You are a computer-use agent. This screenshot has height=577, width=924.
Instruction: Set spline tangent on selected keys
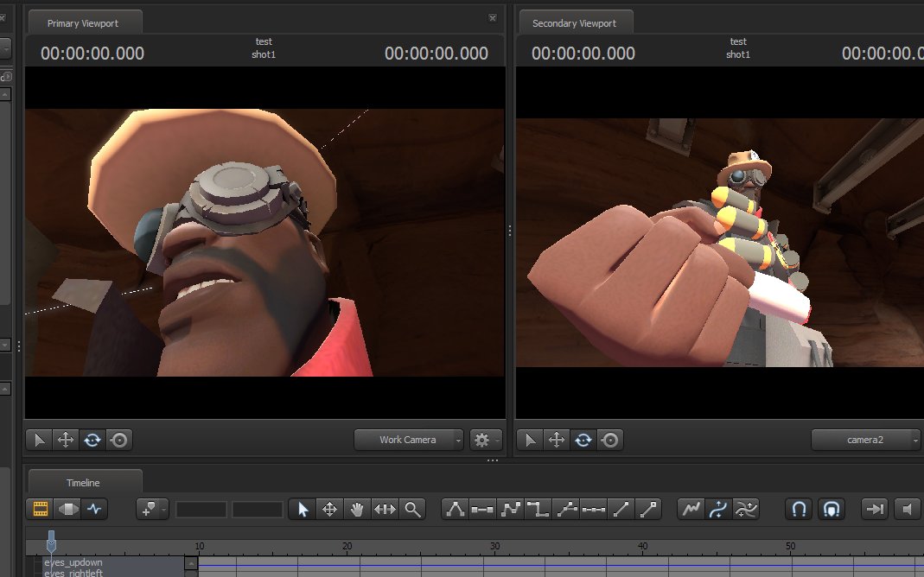[x=455, y=510]
